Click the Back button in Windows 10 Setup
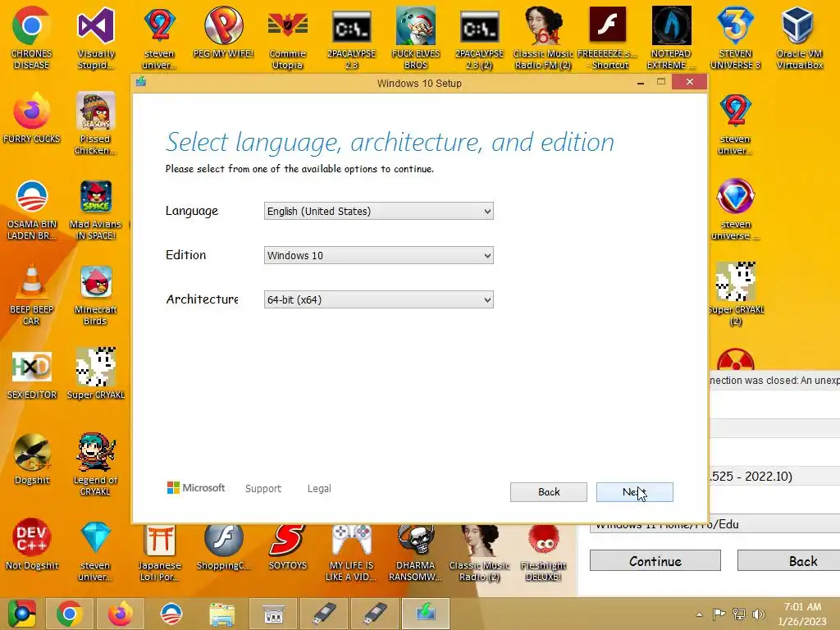The width and height of the screenshot is (840, 630). coord(549,492)
